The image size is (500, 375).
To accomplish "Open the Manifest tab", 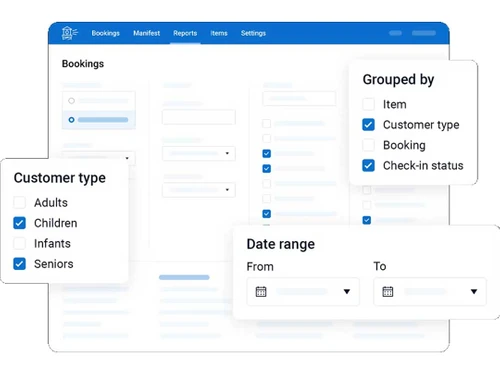I will pyautogui.click(x=146, y=33).
